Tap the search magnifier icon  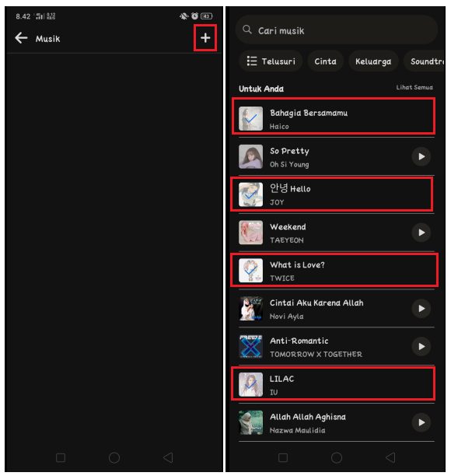tap(247, 30)
